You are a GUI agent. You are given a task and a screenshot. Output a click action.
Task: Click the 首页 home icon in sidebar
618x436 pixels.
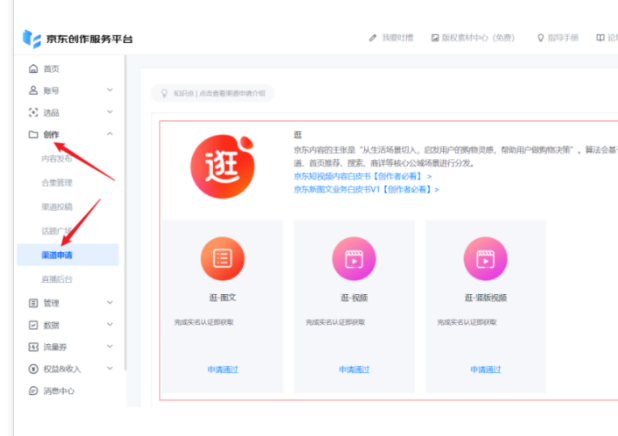tap(33, 69)
